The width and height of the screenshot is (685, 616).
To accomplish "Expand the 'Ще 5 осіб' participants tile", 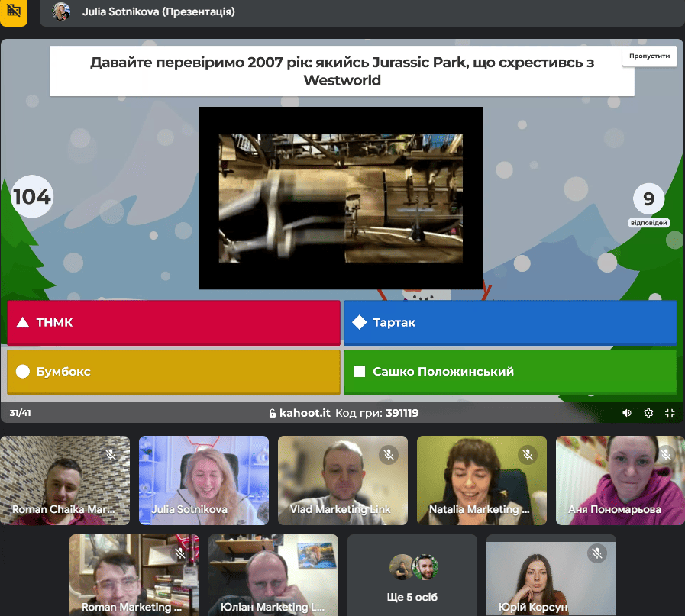I will click(x=412, y=575).
